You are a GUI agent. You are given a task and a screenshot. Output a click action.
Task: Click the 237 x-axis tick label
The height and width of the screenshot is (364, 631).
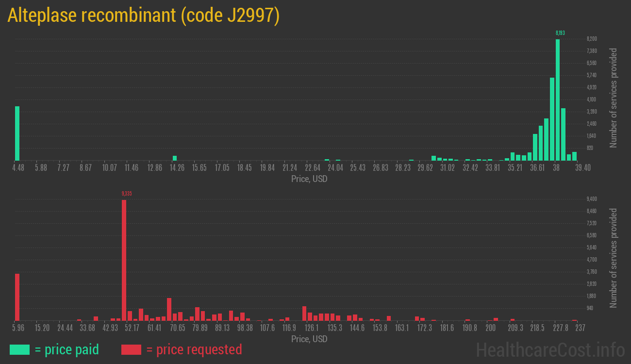coord(580,328)
